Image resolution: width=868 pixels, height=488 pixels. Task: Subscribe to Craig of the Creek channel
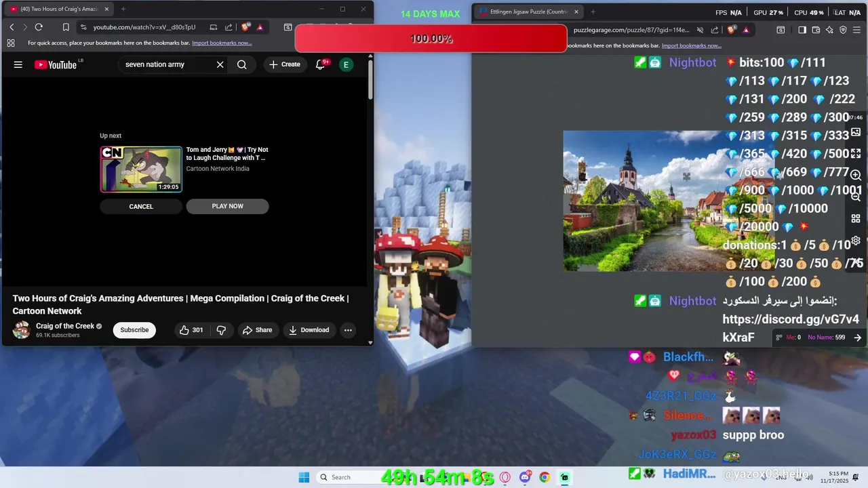[x=134, y=330]
